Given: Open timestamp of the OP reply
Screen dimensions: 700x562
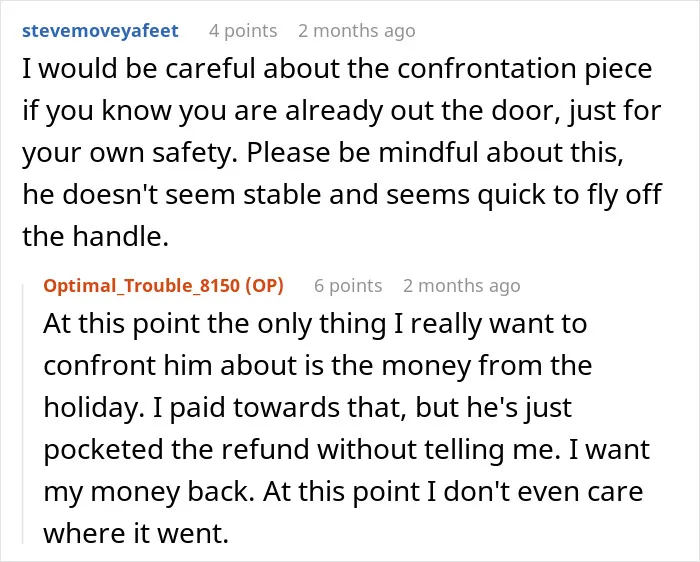Looking at the screenshot, I should coord(462,286).
